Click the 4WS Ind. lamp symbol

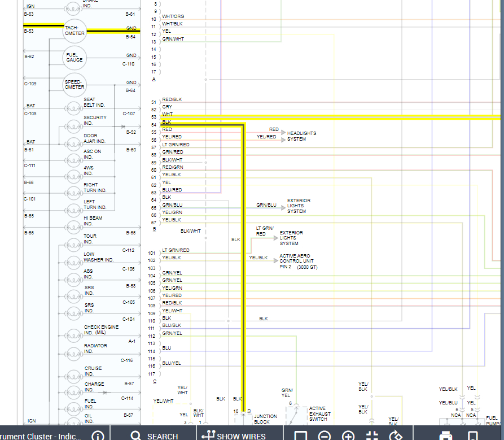coord(73,177)
